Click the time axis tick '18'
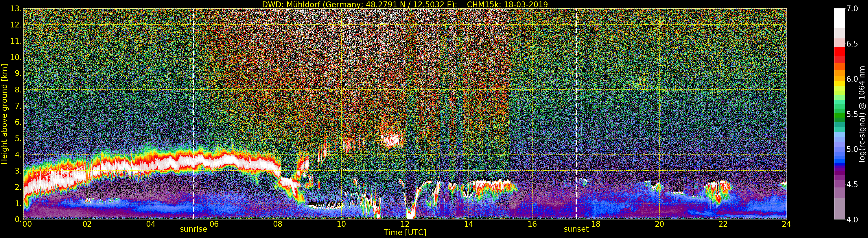Image resolution: width=868 pixels, height=238 pixels. pos(596,224)
